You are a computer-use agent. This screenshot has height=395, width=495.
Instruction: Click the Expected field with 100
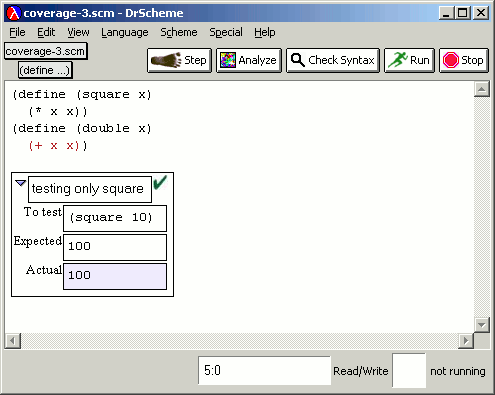(x=115, y=247)
